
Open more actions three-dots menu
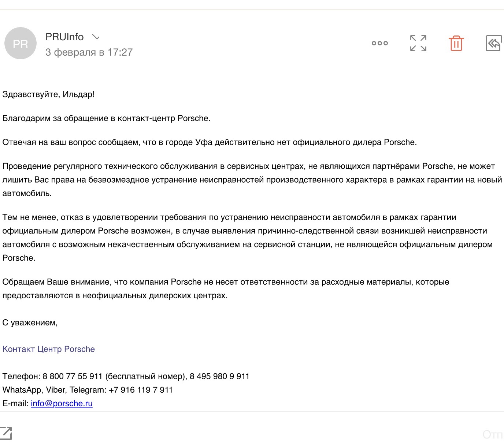(x=380, y=43)
